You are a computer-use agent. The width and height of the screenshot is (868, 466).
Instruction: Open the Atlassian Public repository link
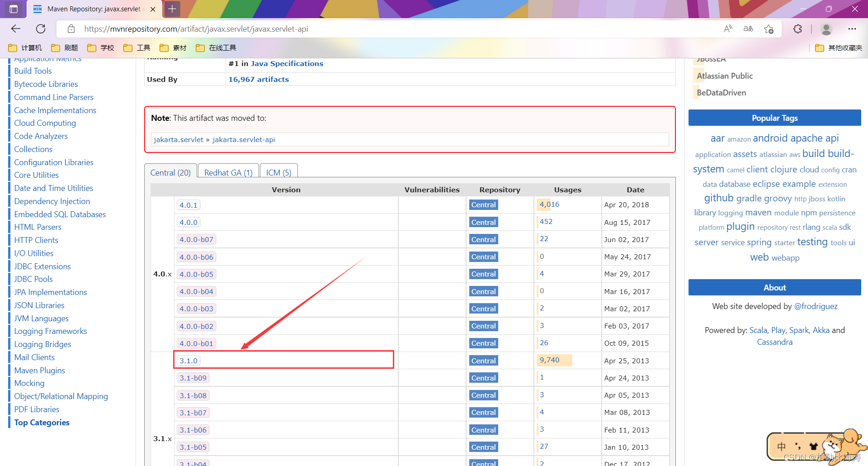coord(725,76)
